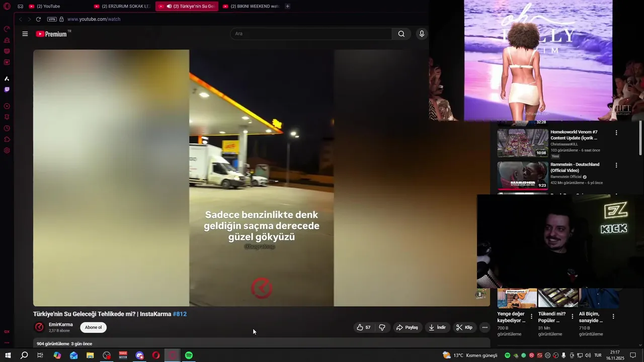
Task: Mute tab via speaker icon on active tab
Action: tap(169, 6)
